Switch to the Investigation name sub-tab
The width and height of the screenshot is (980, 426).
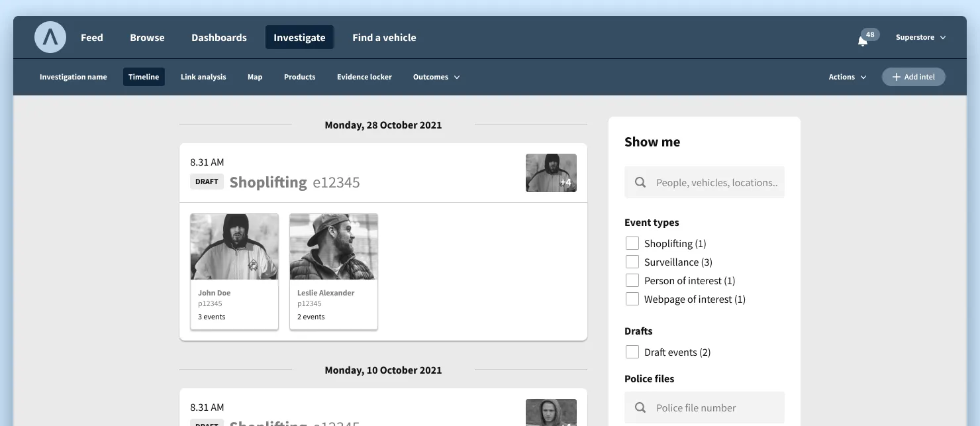(x=73, y=77)
